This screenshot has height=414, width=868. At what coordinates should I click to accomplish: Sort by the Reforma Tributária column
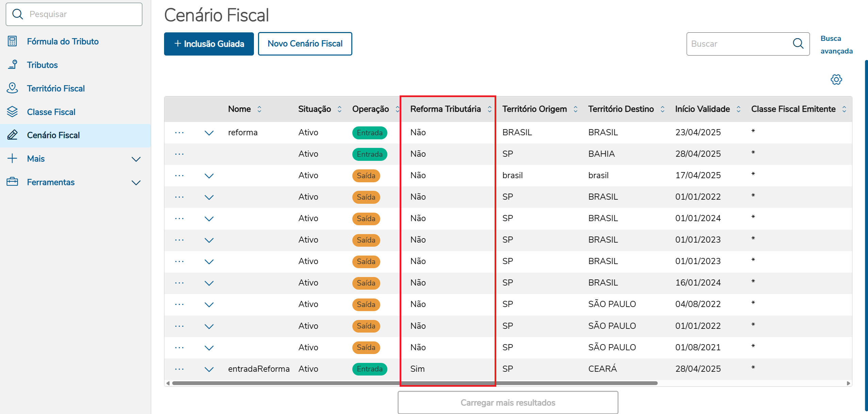pyautogui.click(x=489, y=109)
